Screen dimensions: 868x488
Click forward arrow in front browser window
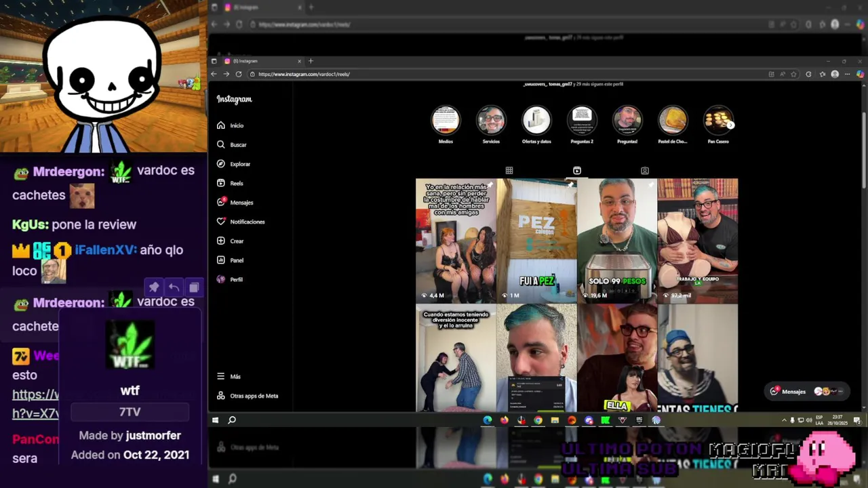click(226, 74)
